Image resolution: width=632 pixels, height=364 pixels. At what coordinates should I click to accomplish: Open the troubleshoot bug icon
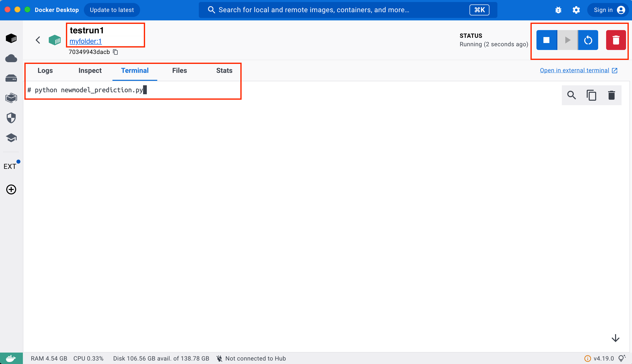(x=558, y=10)
